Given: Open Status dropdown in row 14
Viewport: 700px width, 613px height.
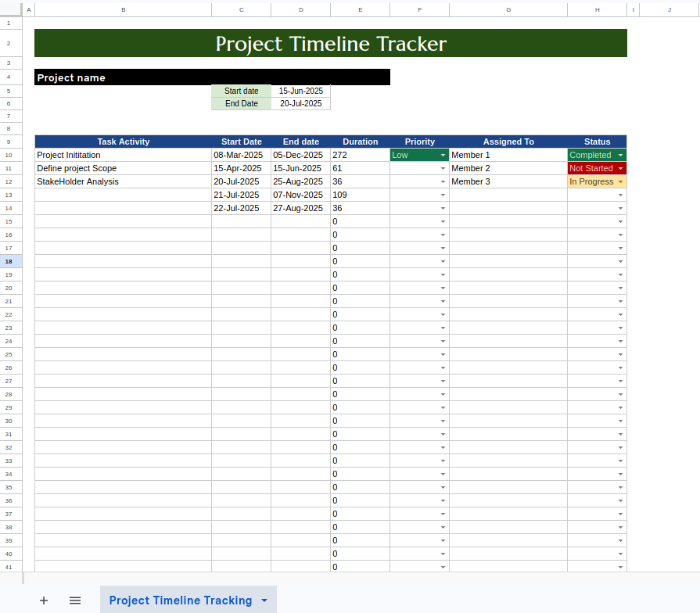Looking at the screenshot, I should [x=620, y=208].
